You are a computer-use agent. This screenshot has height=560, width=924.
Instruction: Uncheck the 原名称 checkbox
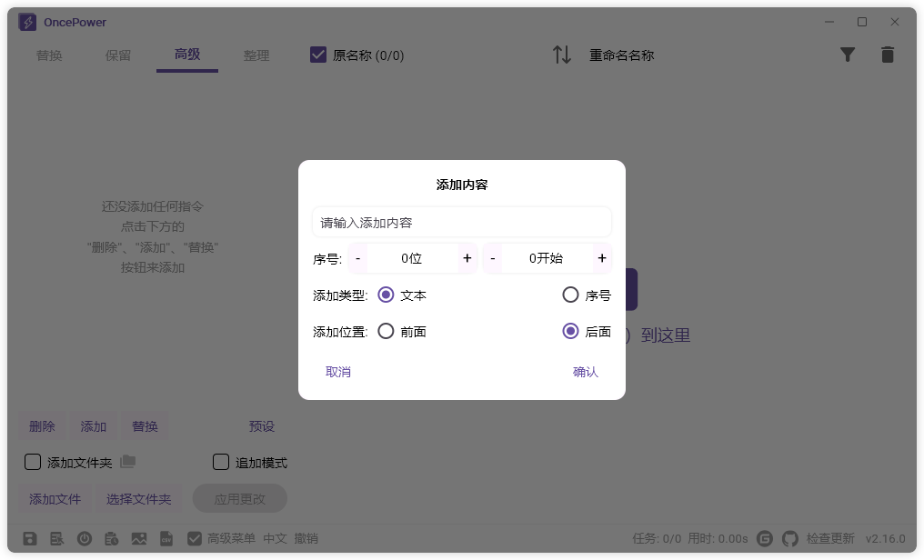[x=317, y=55]
